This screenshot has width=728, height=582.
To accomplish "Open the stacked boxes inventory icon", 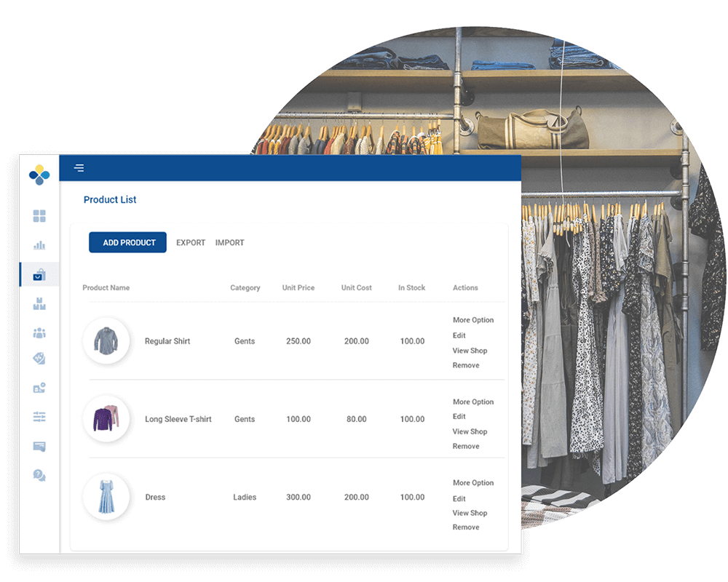I will click(x=39, y=303).
